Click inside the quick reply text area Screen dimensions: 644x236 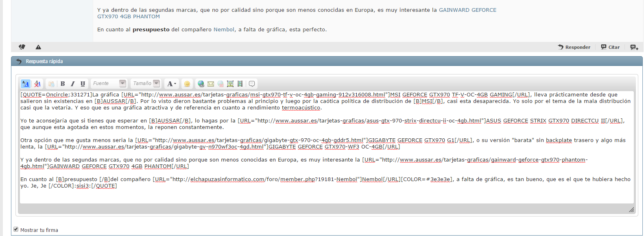327,147
